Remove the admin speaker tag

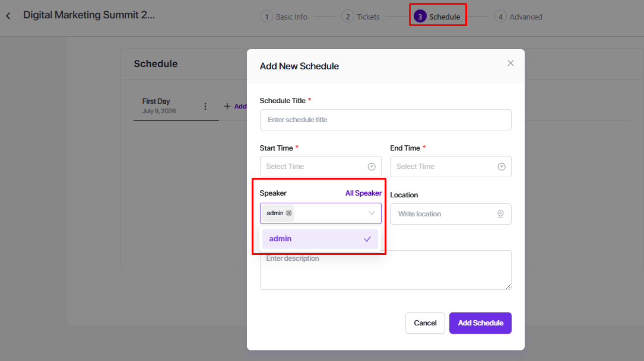click(x=289, y=213)
